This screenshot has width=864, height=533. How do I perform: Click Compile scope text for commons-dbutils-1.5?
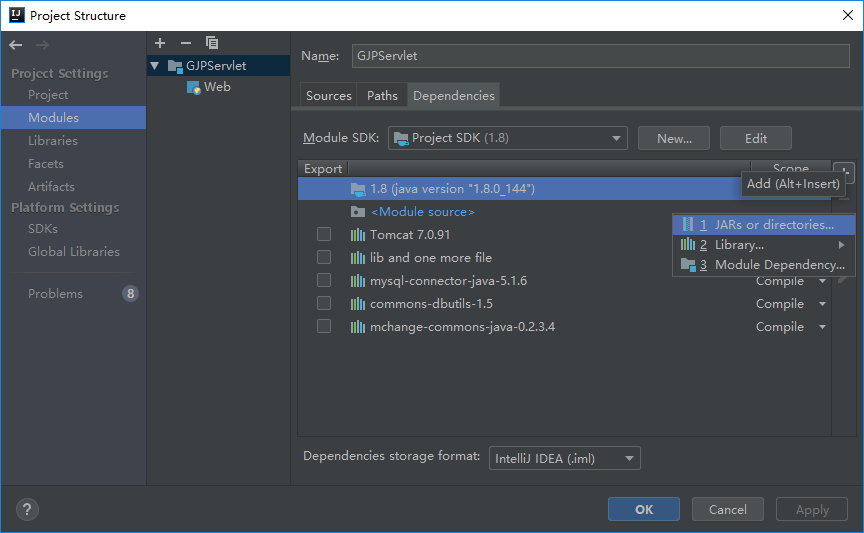coord(780,304)
